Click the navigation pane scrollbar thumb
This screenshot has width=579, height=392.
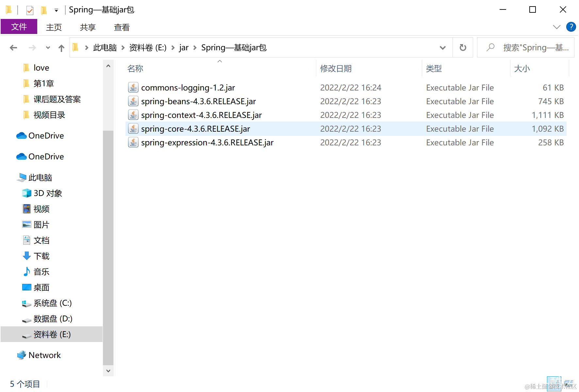tap(108, 248)
